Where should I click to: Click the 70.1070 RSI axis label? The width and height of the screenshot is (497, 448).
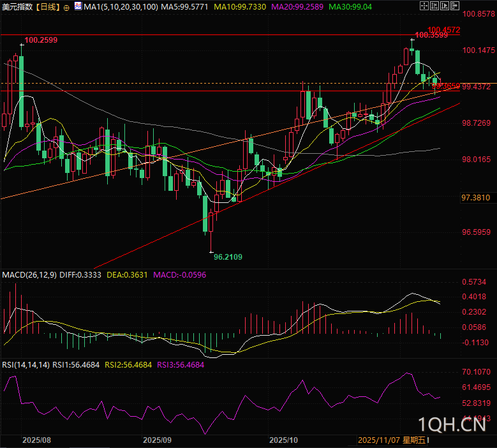click(x=477, y=372)
